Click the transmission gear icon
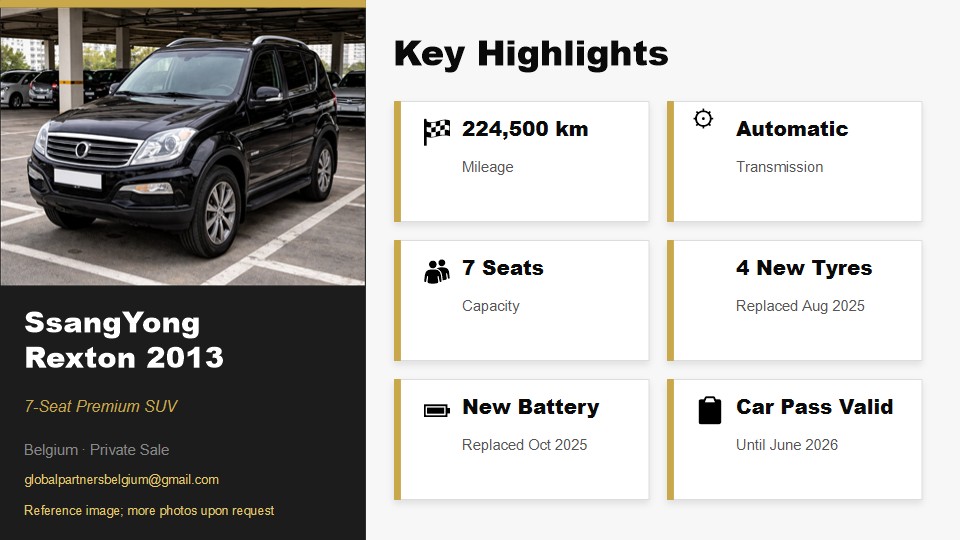 pos(703,119)
